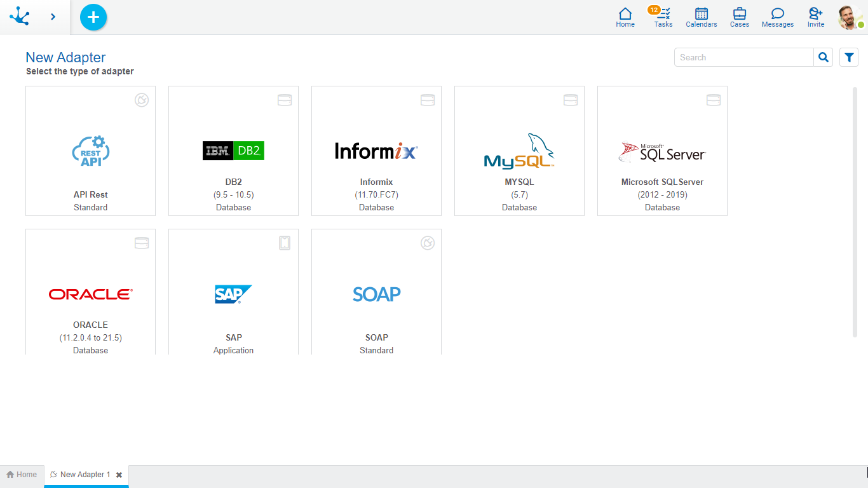Click the '(9.5 - 10.5)' version text
The width and height of the screenshot is (868, 488).
[x=234, y=194]
